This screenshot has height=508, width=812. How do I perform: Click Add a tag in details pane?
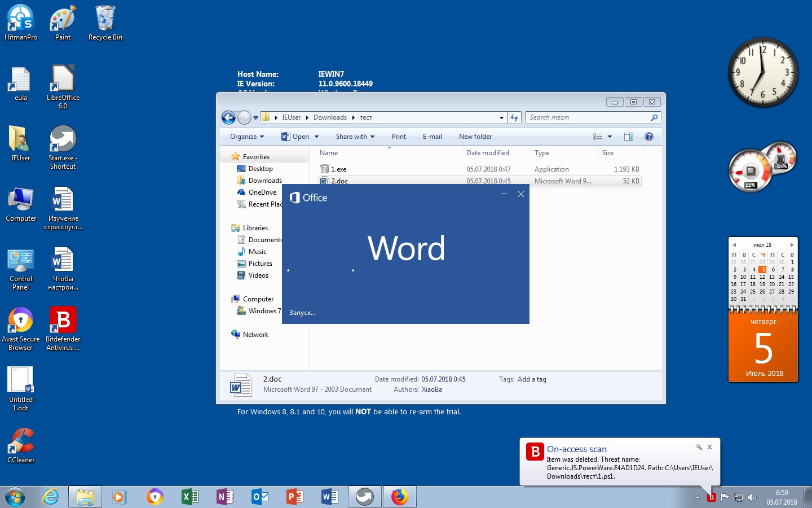coord(532,379)
